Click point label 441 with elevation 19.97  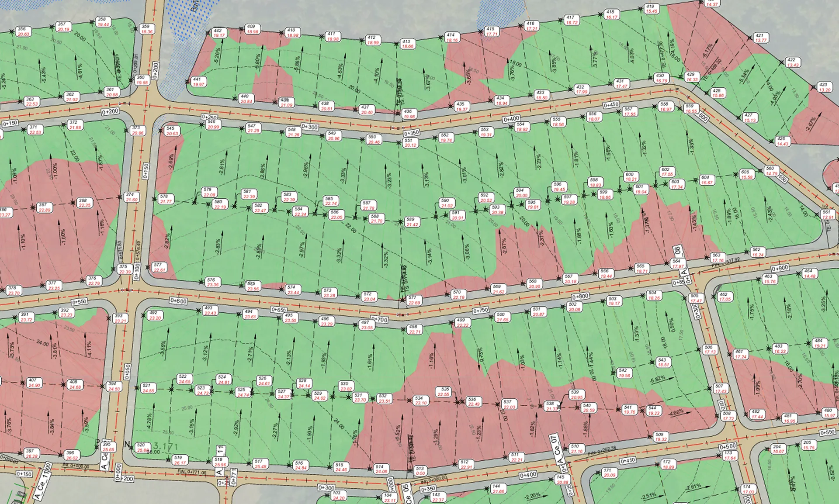pos(198,82)
